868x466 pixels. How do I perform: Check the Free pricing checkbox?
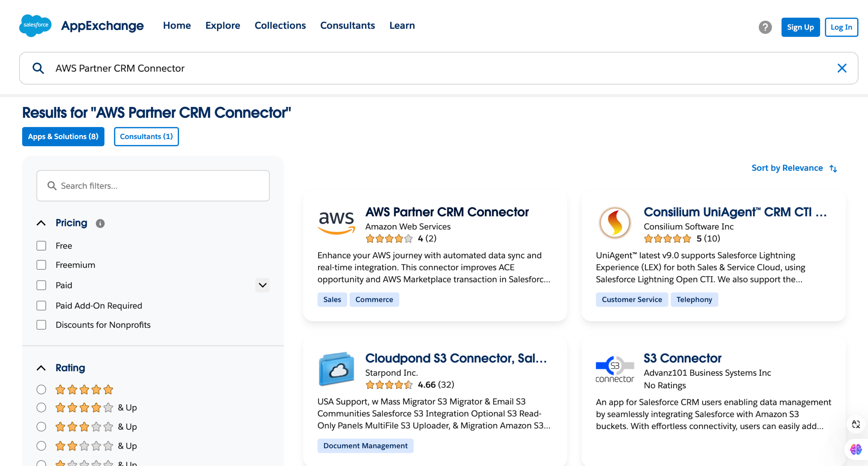pos(41,246)
